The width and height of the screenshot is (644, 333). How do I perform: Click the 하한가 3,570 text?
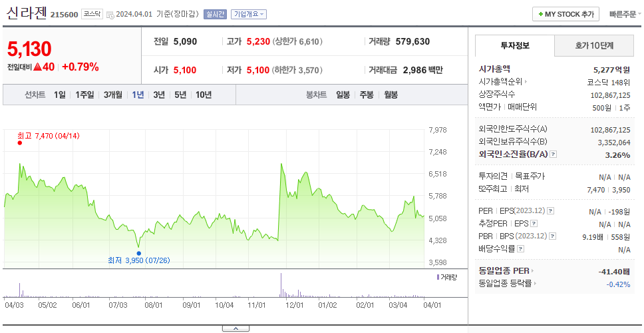coord(298,71)
